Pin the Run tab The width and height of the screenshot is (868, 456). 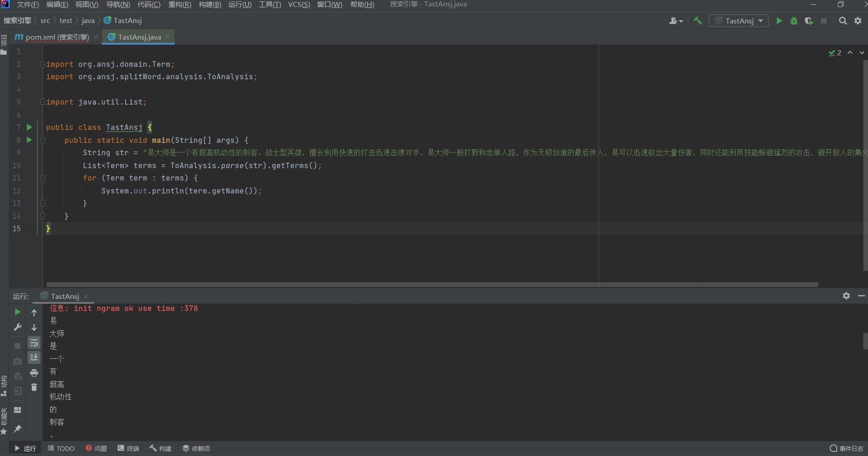tap(17, 429)
